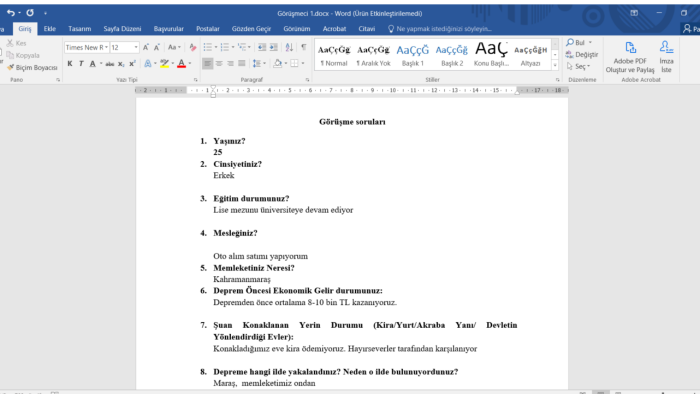
Task: Apply the Aralık Yok style
Action: coord(373,55)
